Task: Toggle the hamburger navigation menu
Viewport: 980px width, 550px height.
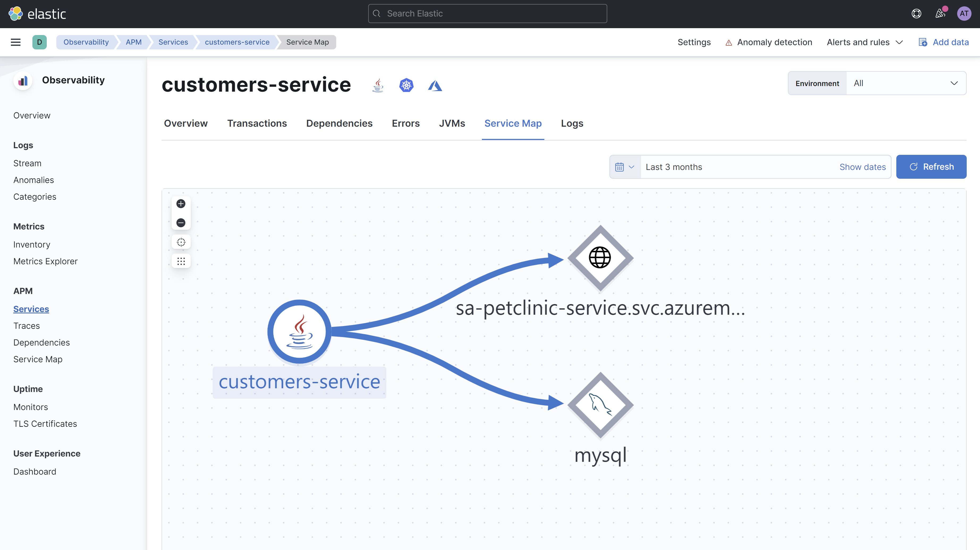Action: click(16, 42)
